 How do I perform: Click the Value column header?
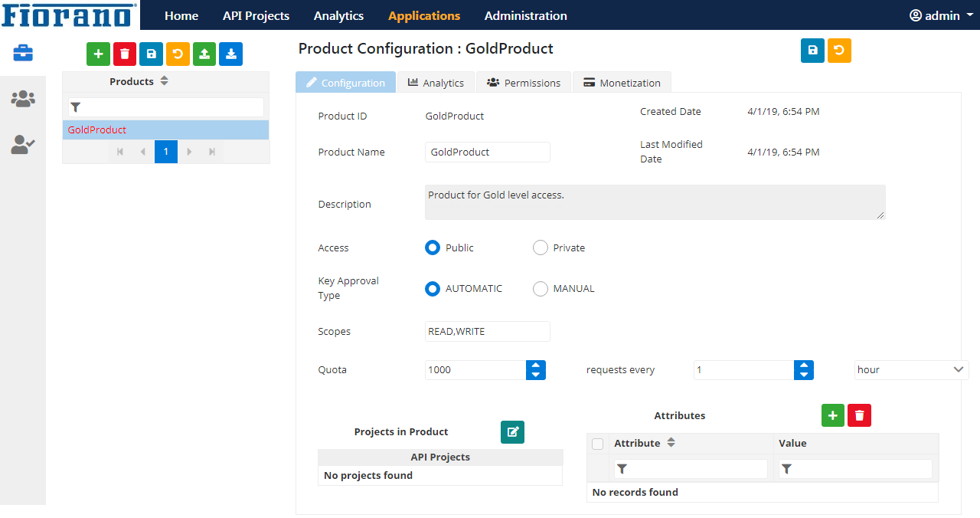point(856,443)
